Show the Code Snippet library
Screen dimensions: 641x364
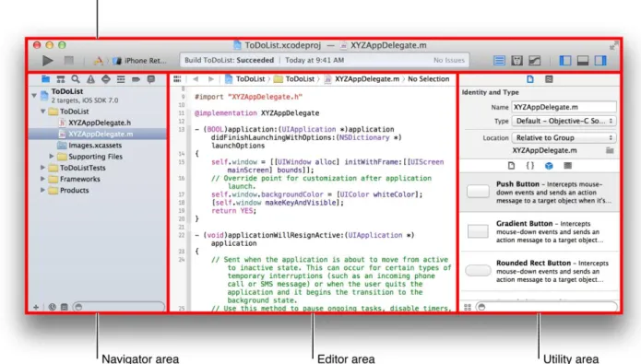pos(530,166)
